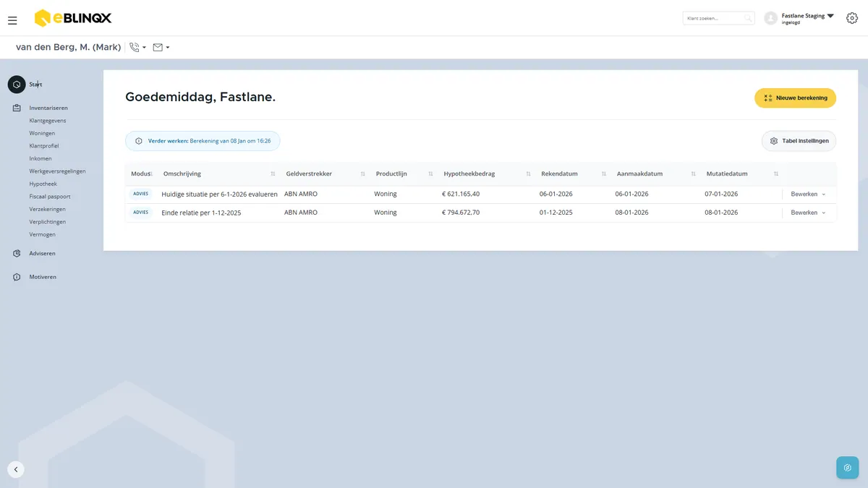Click the Start hexagon icon
This screenshot has width=868, height=488.
(x=17, y=85)
